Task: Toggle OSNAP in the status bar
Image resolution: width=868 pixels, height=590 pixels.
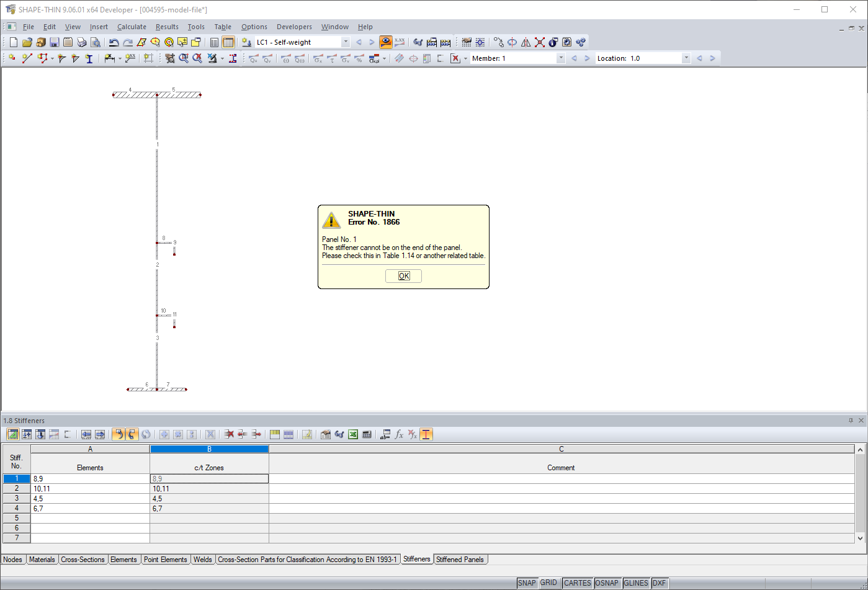Action: point(607,583)
